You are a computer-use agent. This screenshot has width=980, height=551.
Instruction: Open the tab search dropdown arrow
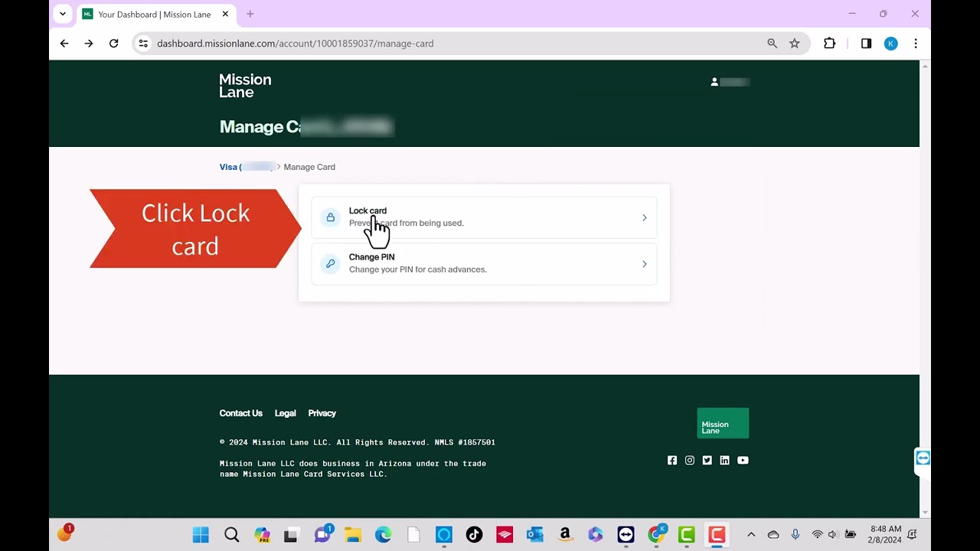tap(63, 14)
